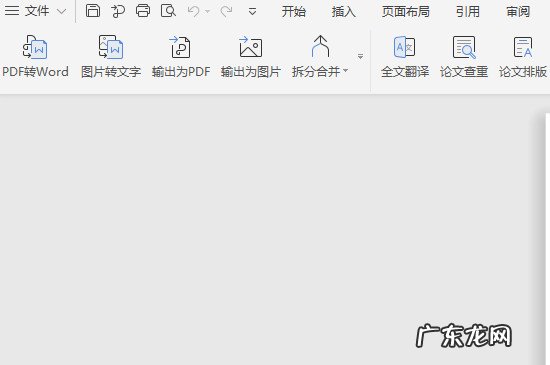
Task: Click the Redo arrow icon
Action: pos(226,11)
